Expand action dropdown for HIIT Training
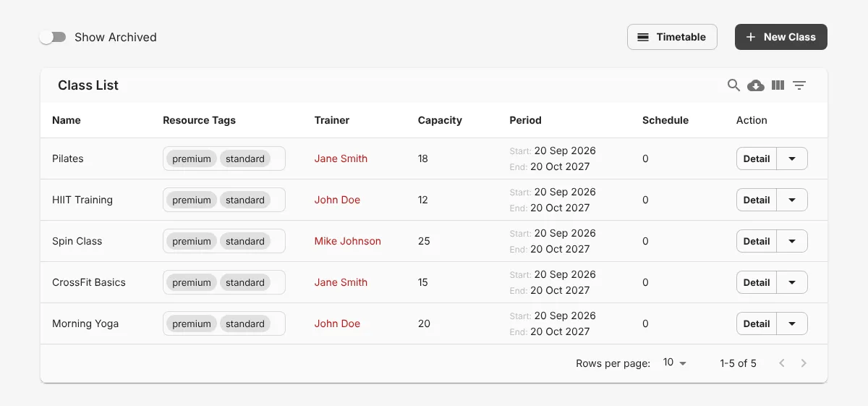Image resolution: width=868 pixels, height=406 pixels. pyautogui.click(x=792, y=200)
